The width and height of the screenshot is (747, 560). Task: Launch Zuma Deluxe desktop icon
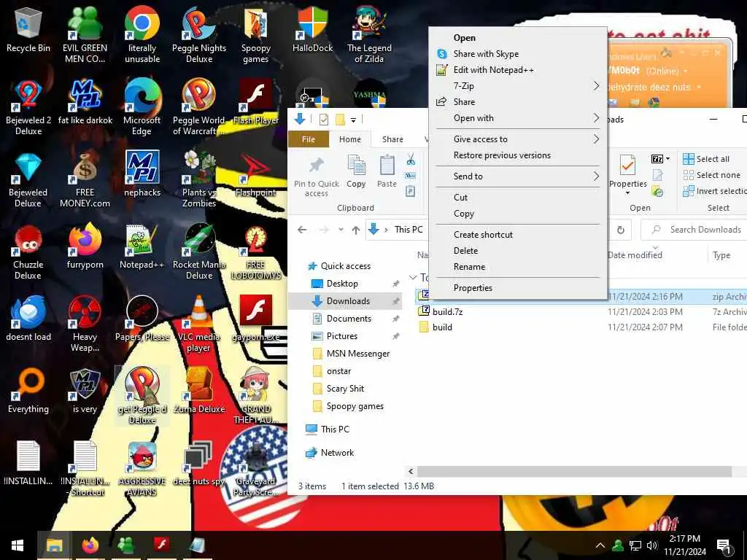point(199,391)
